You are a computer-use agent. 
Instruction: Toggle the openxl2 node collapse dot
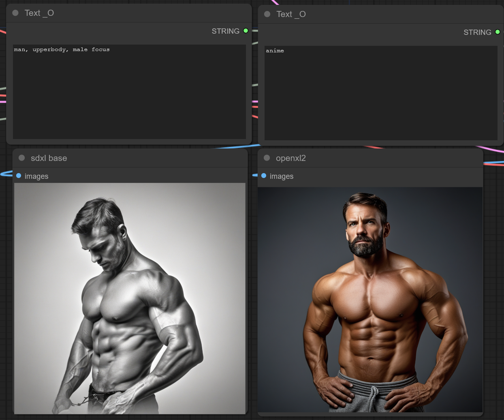pos(267,158)
